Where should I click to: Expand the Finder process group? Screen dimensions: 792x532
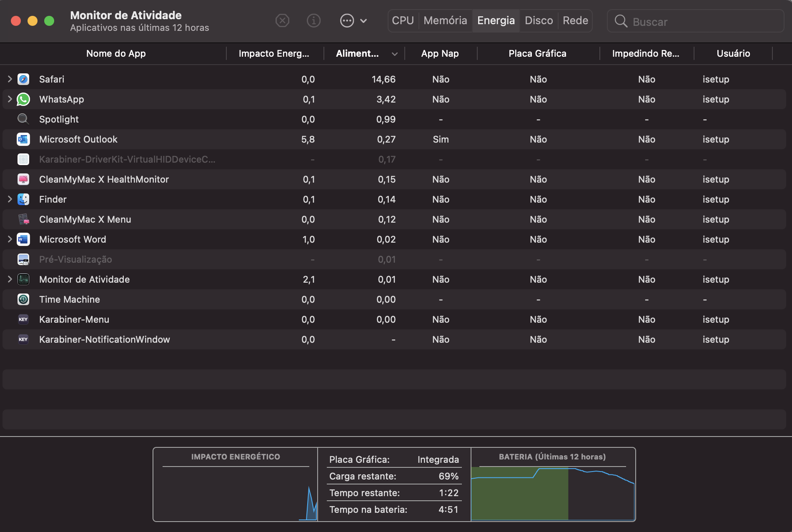[10, 199]
